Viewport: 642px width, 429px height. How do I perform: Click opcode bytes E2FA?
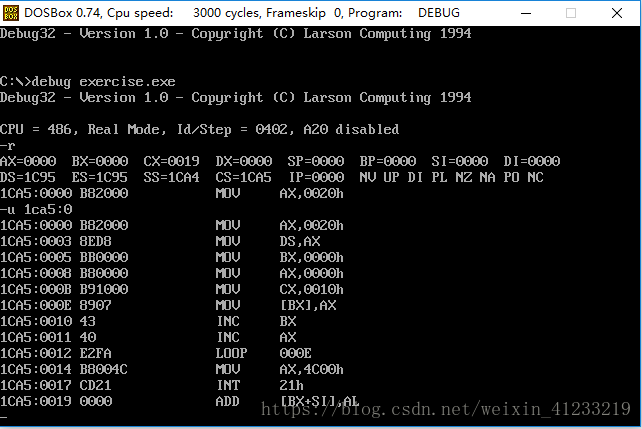96,353
